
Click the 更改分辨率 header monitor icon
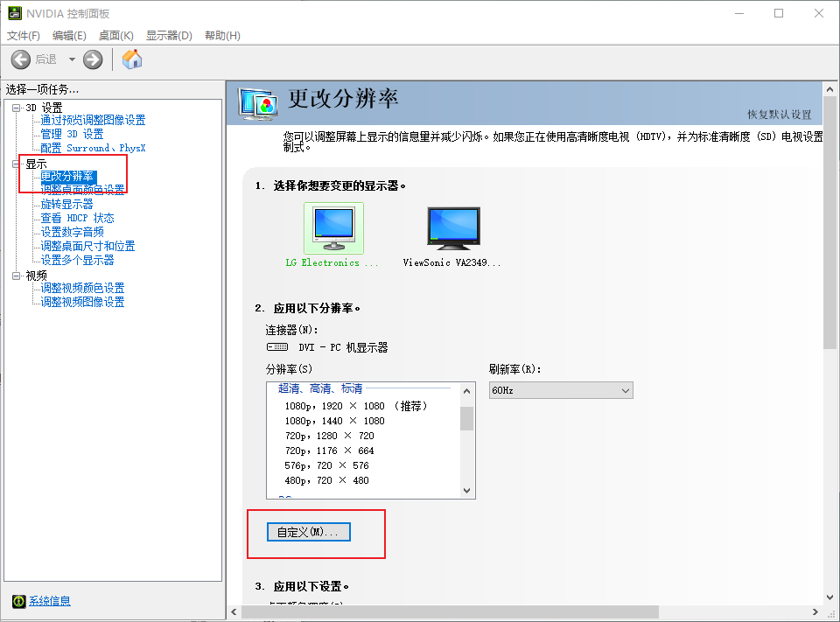(258, 104)
